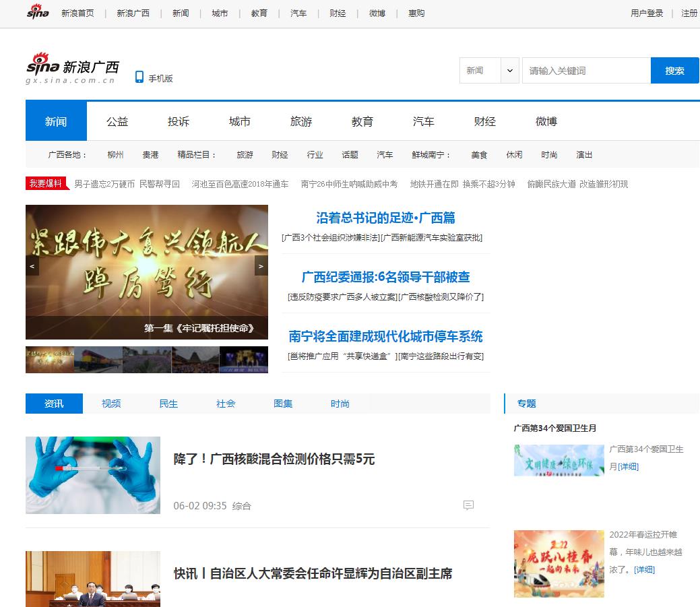This screenshot has height=607, width=700.
Task: Open the mobile version phone icon
Action: 139,77
